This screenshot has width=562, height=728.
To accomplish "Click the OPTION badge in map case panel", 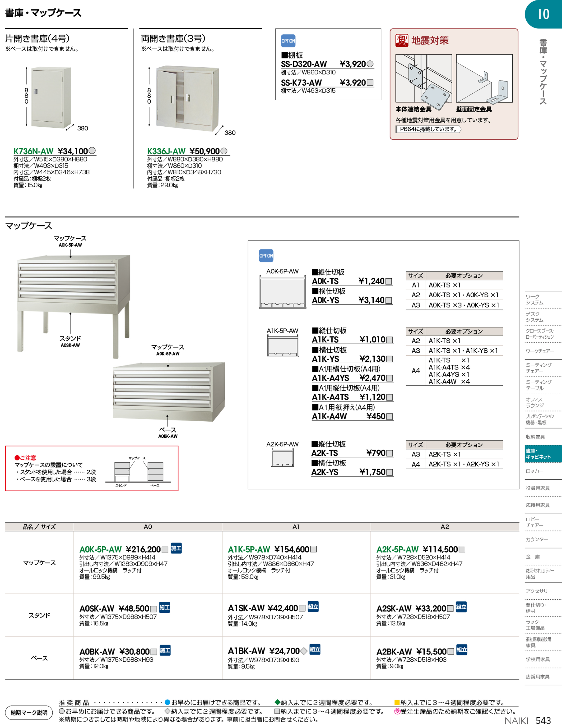I will pyautogui.click(x=266, y=256).
